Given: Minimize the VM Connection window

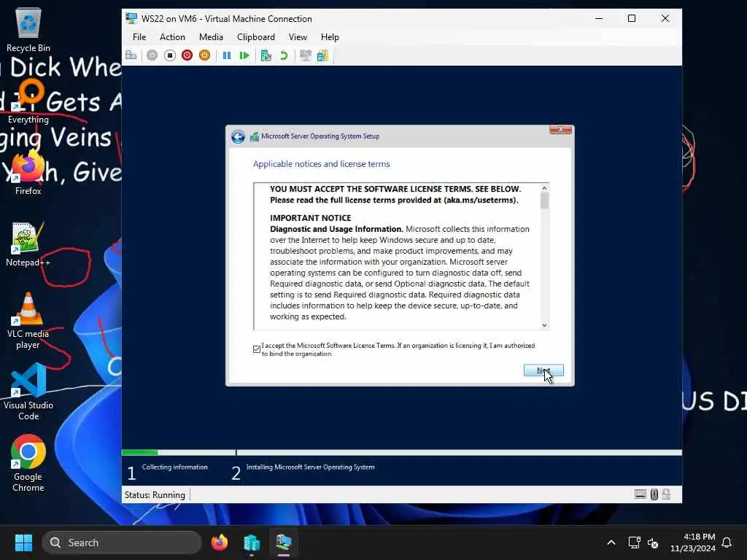Looking at the screenshot, I should [x=599, y=18].
